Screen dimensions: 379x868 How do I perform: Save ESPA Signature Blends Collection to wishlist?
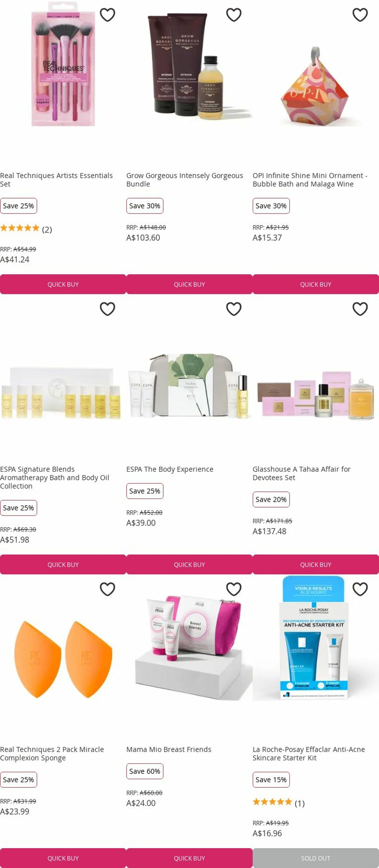107,309
